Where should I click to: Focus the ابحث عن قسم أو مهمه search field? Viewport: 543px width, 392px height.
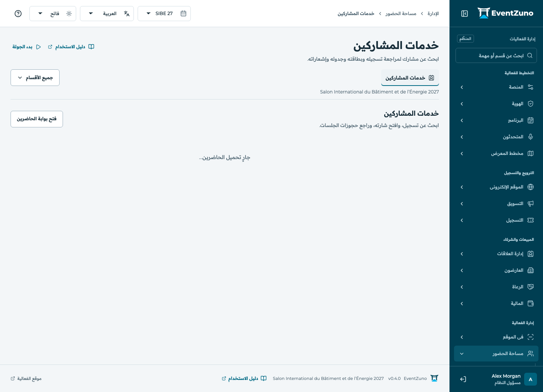(x=496, y=55)
